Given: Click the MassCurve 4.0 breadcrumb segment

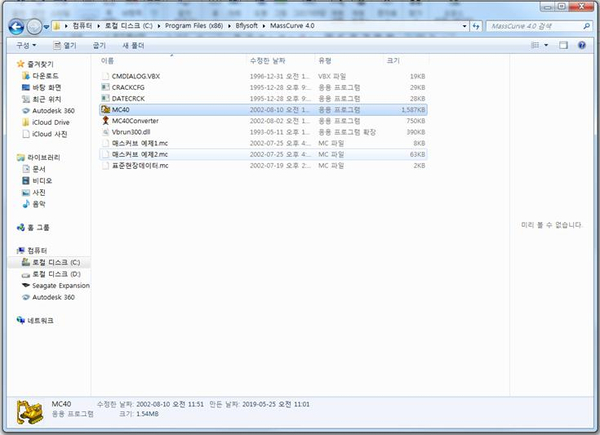Looking at the screenshot, I should 292,26.
